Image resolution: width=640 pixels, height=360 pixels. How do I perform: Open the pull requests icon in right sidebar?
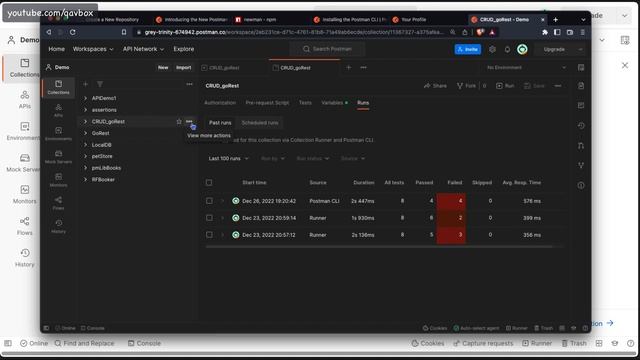click(x=581, y=145)
